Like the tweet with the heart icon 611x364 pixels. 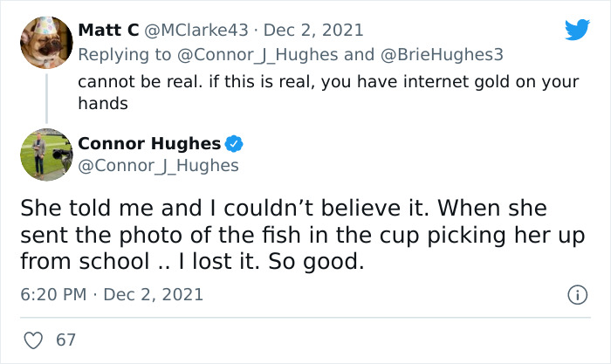click(34, 340)
